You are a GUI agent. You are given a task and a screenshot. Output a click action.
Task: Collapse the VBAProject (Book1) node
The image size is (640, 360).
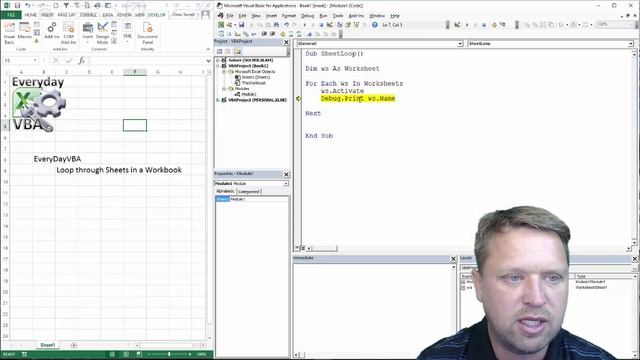pos(218,66)
